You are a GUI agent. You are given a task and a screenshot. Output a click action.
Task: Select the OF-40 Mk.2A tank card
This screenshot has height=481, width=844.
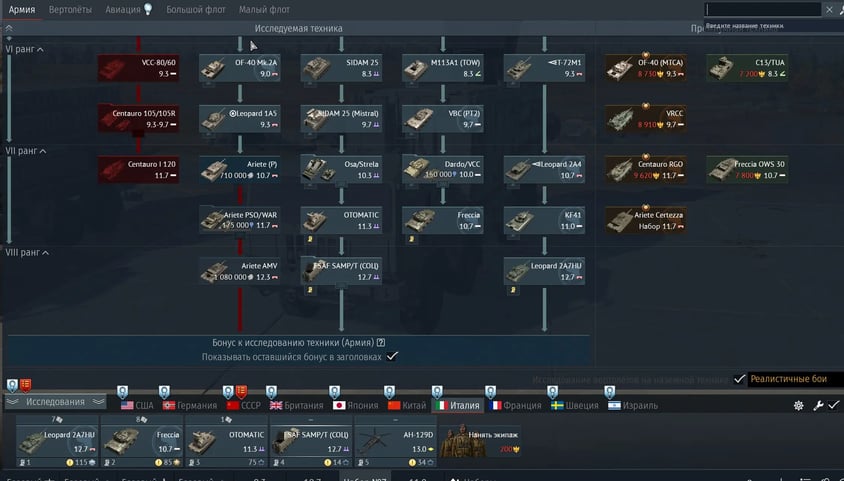[239, 67]
